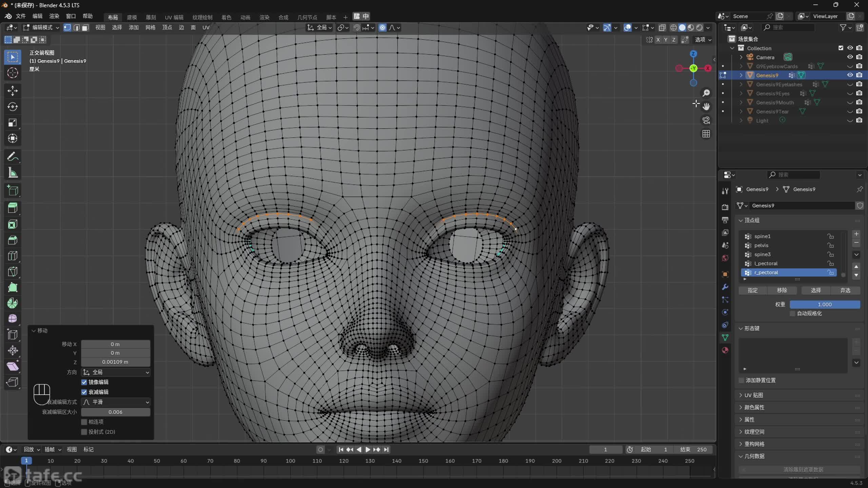Hide the Camera object in outliner
The height and width of the screenshot is (488, 868).
pos(850,57)
